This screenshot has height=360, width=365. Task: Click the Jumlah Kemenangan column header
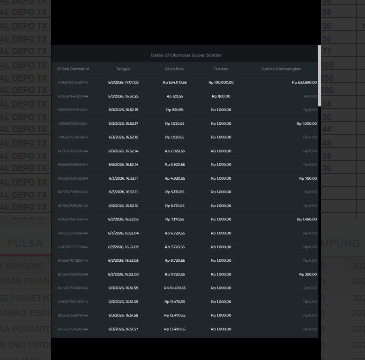(x=281, y=69)
